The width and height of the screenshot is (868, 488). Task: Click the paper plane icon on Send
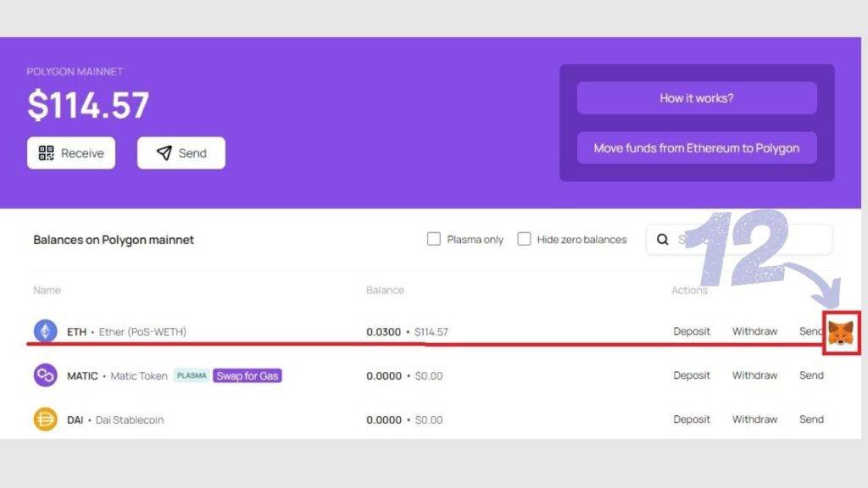pos(164,152)
